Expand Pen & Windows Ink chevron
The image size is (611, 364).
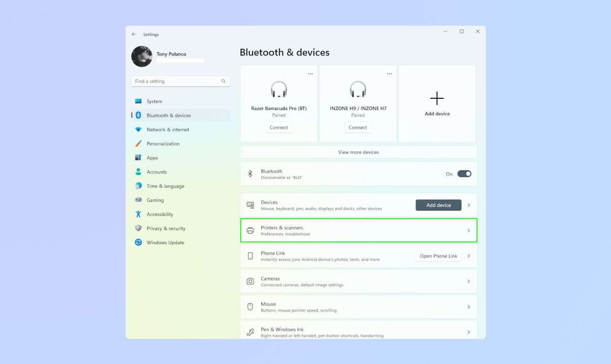tap(469, 332)
